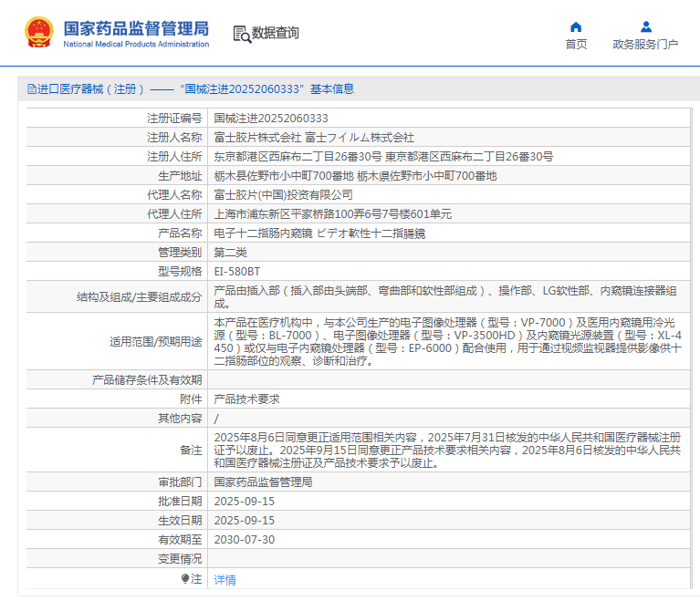
Task: Select the 批准日期 value 2025-09-15
Action: pyautogui.click(x=245, y=502)
